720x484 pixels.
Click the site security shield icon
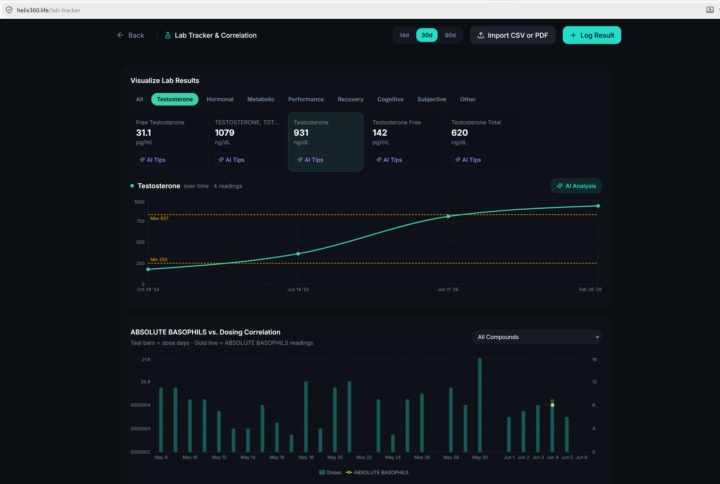[x=9, y=10]
